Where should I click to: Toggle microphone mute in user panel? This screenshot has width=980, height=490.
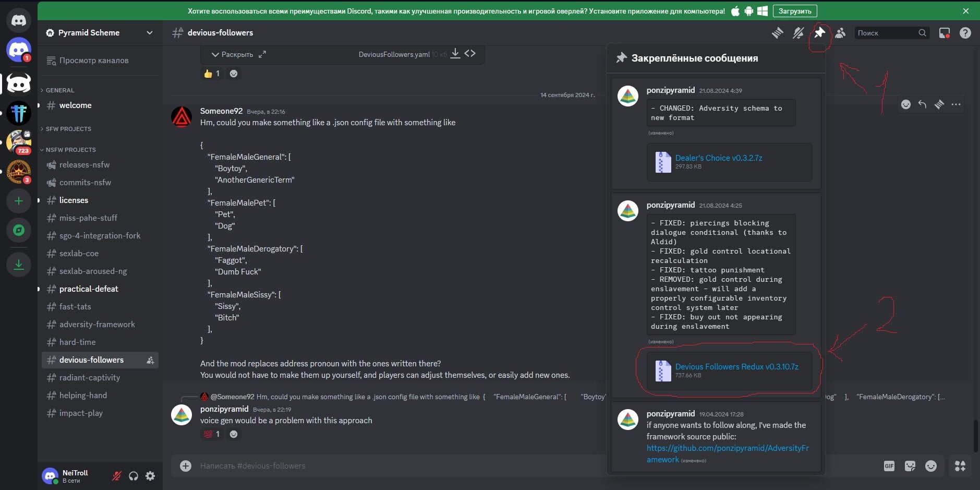tap(117, 476)
